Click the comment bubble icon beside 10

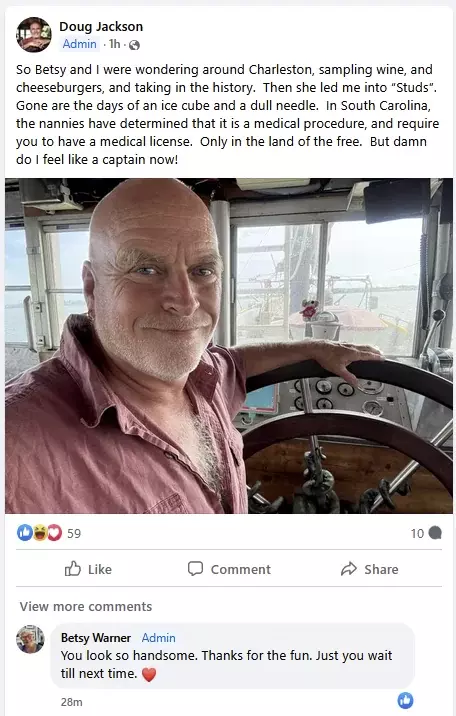click(435, 533)
